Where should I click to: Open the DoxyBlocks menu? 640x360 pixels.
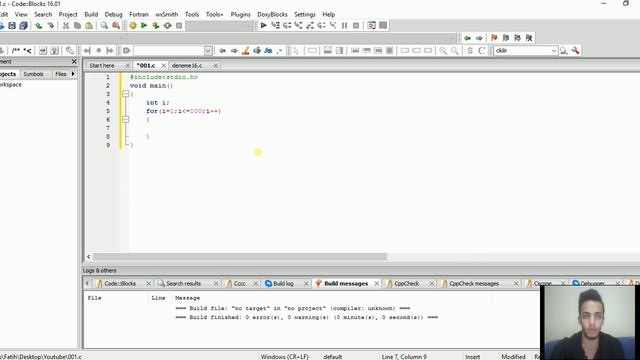coord(272,14)
